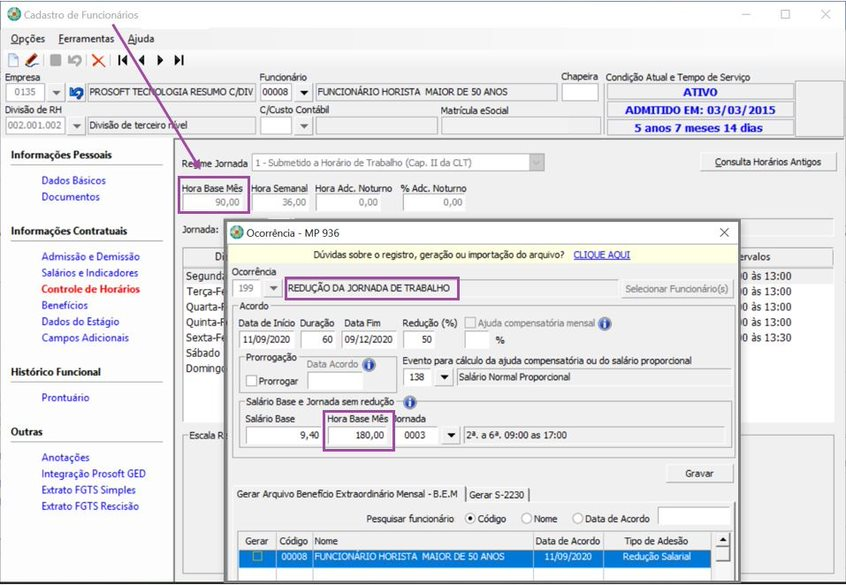The image size is (846, 585).
Task: Open the Ocorrência code 199 dropdown
Action: 274,289
